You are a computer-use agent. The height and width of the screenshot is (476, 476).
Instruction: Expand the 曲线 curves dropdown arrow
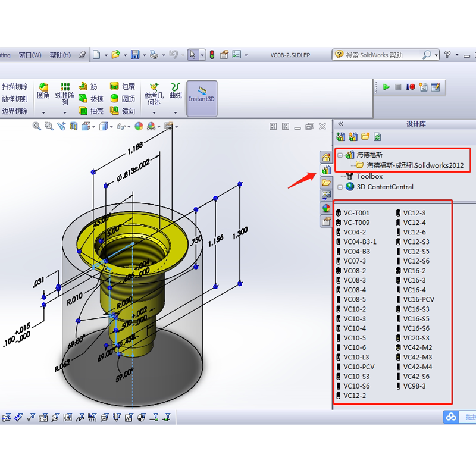[x=176, y=112]
